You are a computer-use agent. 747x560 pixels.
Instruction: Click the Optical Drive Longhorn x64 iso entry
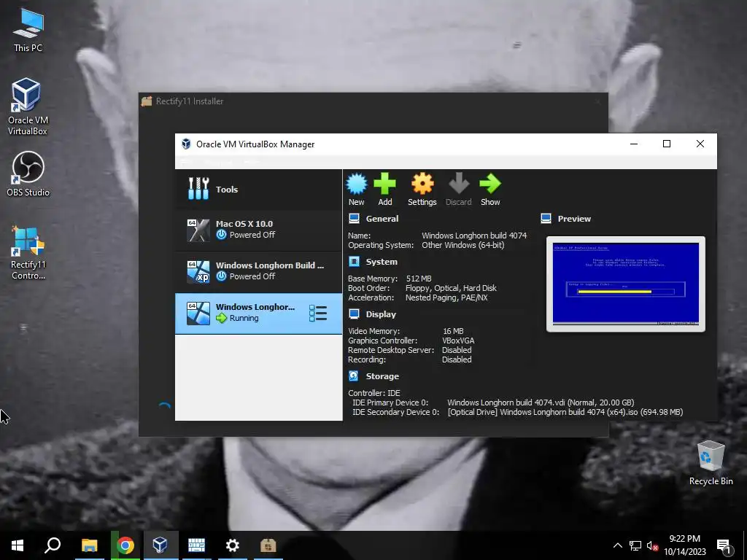click(565, 412)
